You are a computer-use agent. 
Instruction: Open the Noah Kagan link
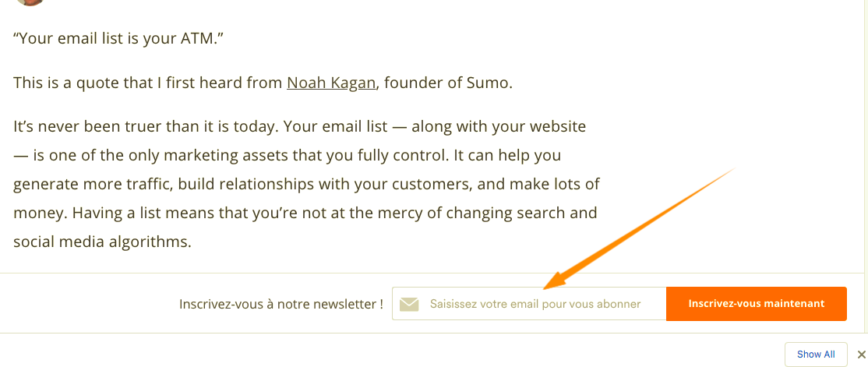pos(331,82)
